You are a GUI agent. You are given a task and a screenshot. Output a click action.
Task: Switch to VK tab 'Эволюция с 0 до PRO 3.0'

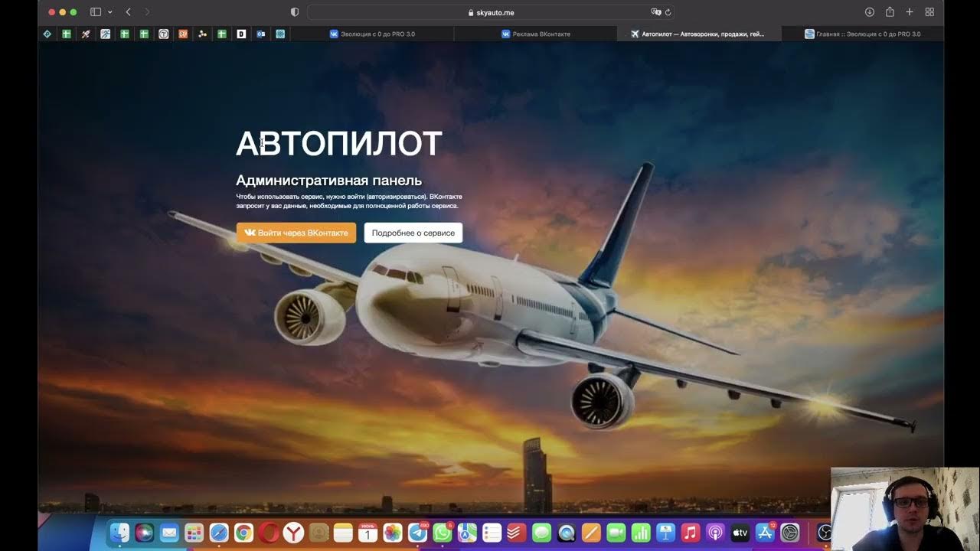click(x=372, y=34)
